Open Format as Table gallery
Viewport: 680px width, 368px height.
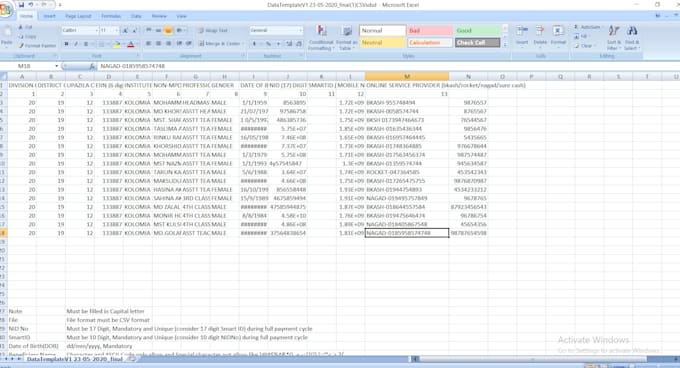pyautogui.click(x=347, y=37)
